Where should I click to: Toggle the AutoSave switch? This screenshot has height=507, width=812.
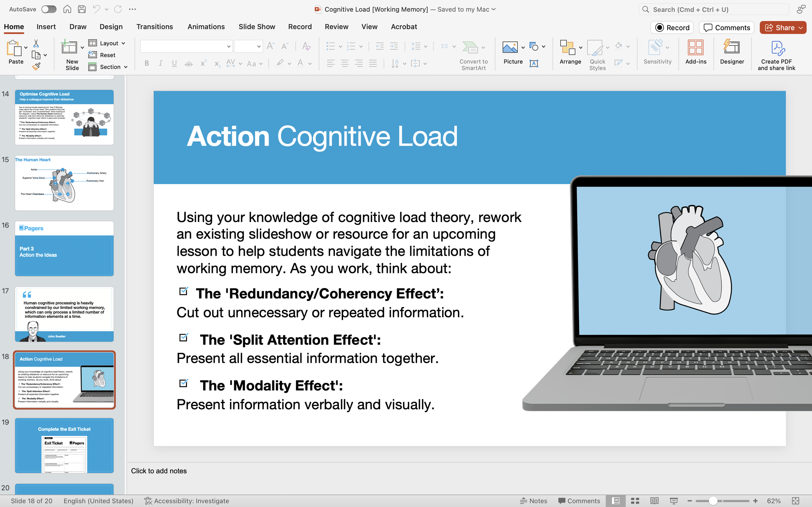(49, 9)
